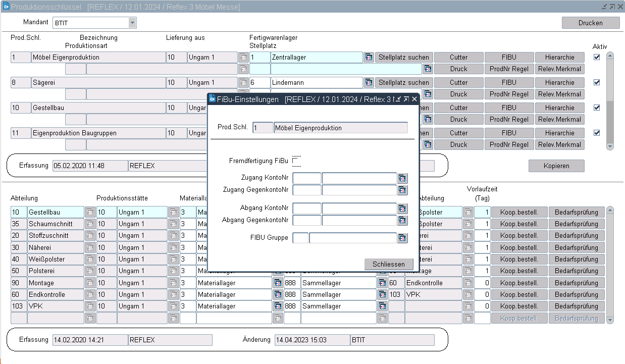Toggle Aktiv checkbox for Möbel Eigenproduktion

[597, 57]
